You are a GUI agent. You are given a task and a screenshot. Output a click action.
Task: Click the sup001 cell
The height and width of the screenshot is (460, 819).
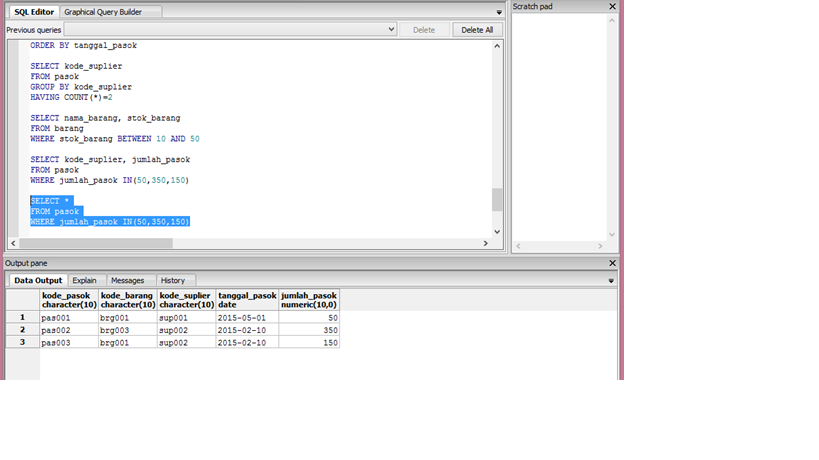[186, 317]
